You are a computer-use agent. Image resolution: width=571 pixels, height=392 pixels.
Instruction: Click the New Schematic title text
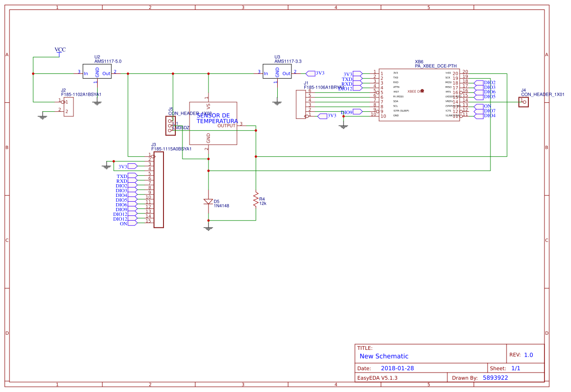pos(384,356)
